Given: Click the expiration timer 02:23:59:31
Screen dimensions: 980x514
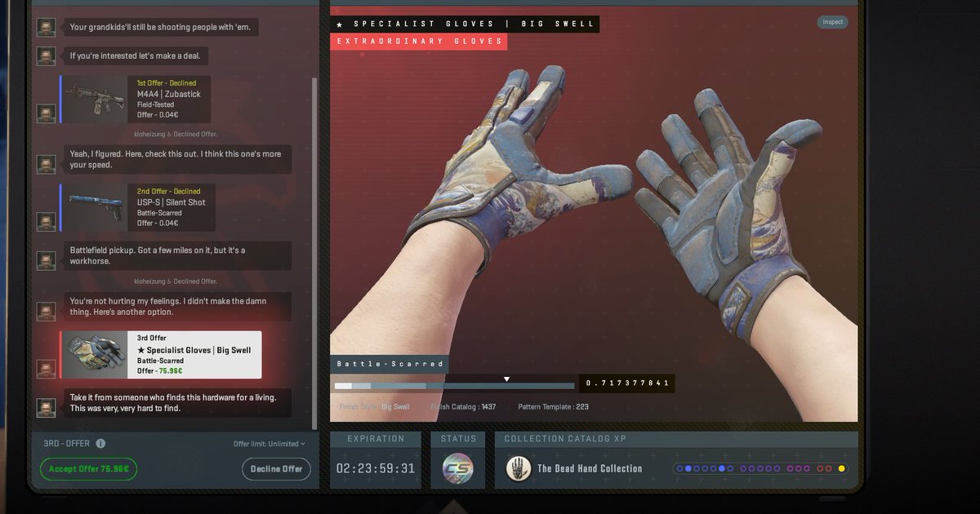Looking at the screenshot, I should 376,469.
